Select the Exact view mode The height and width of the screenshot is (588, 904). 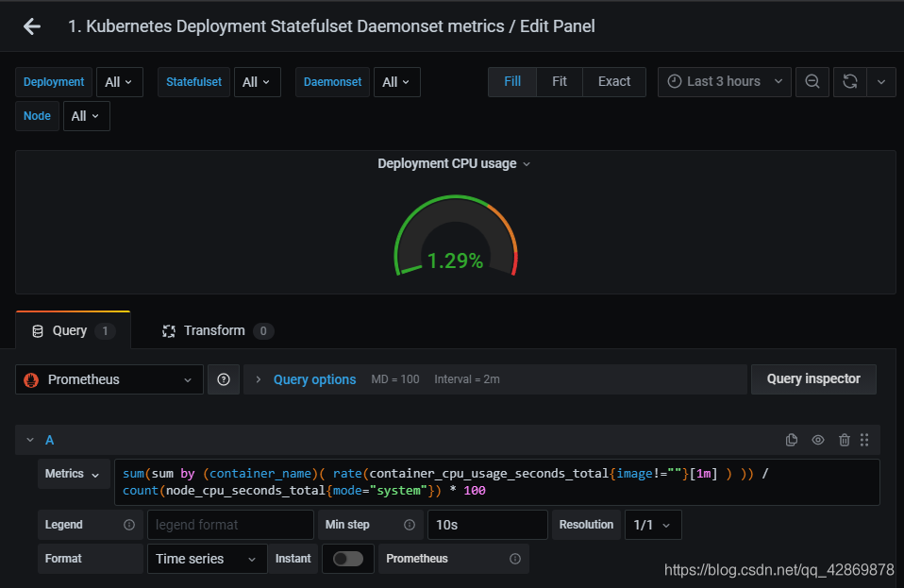point(614,82)
